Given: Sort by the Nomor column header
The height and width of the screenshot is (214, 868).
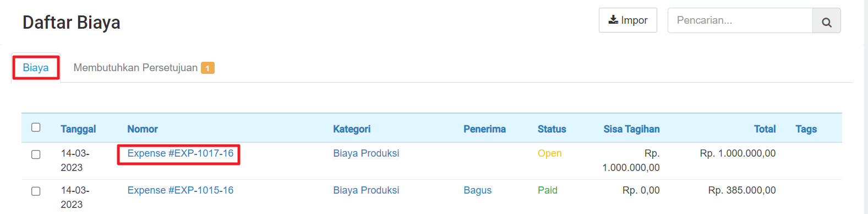Looking at the screenshot, I should 143,129.
